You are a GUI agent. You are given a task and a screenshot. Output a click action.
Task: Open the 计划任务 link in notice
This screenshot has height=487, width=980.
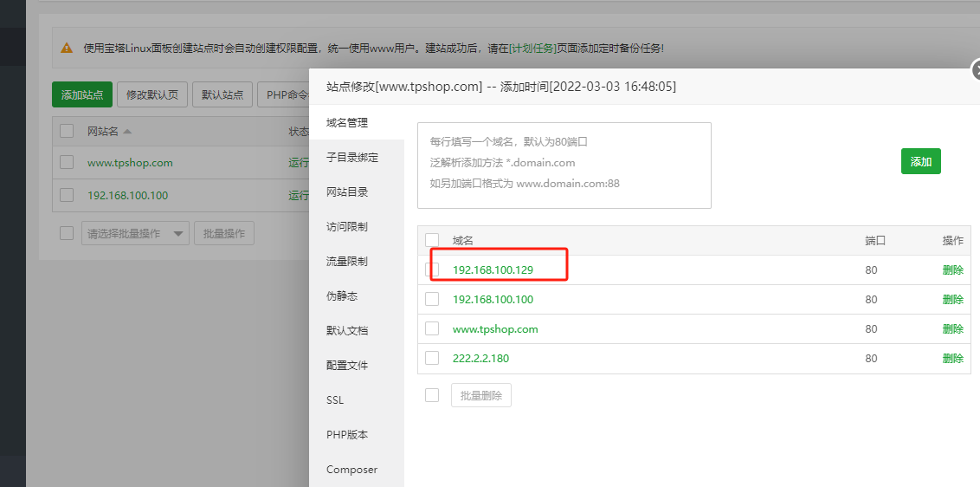tap(533, 49)
